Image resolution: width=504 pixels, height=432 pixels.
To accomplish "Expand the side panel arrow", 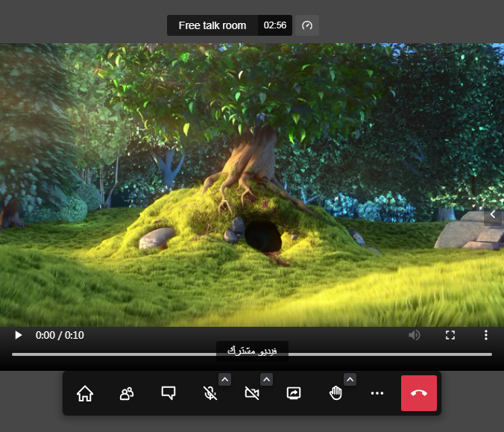I will coord(492,214).
